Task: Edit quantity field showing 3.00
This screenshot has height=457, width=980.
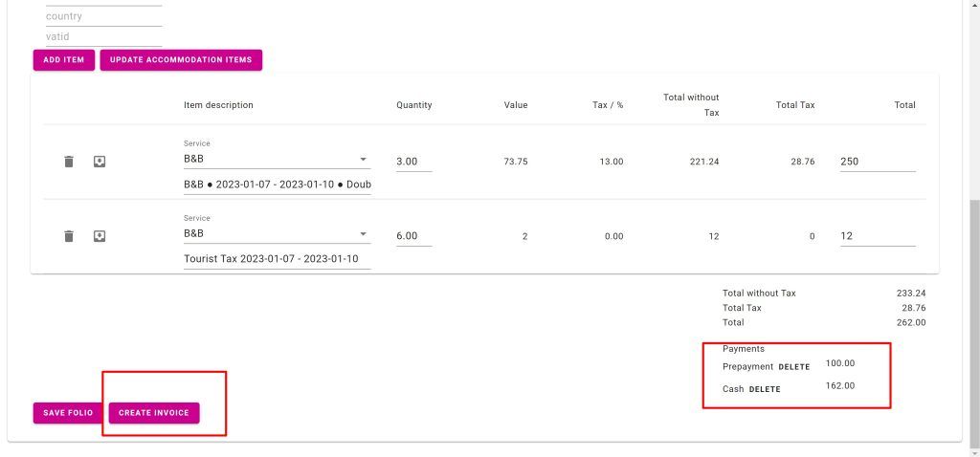Action: click(x=413, y=162)
